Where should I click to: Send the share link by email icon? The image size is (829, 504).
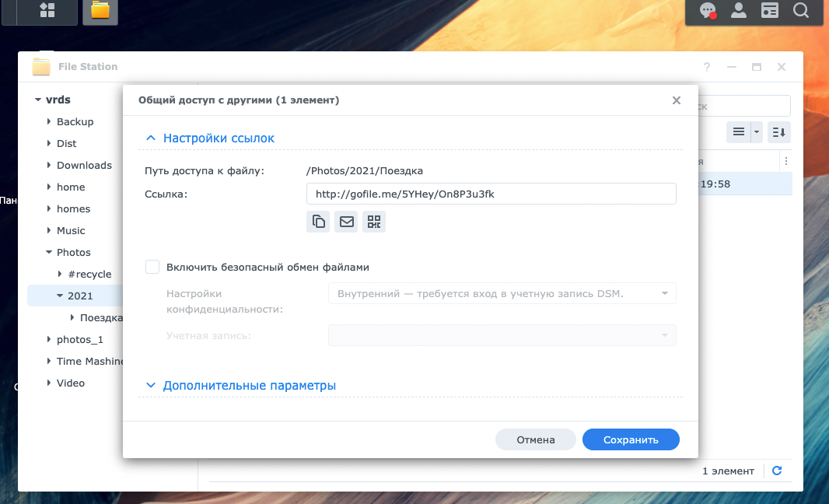pos(346,222)
